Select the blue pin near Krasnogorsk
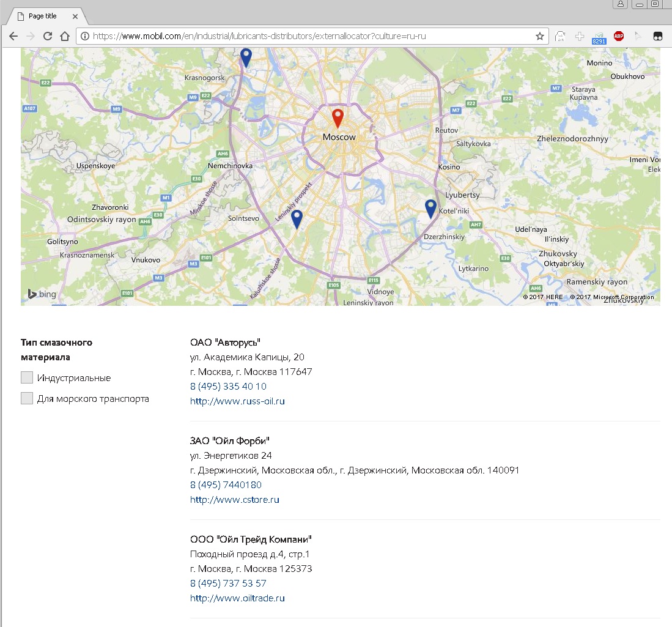Viewport: 672px width, 627px height. coord(246,58)
